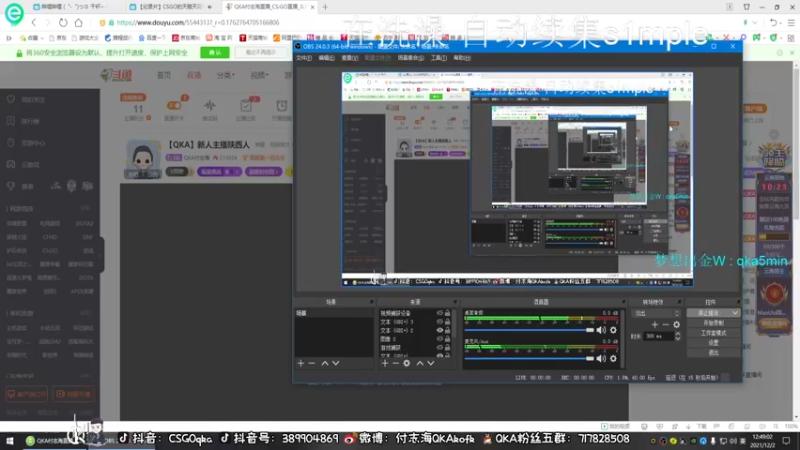Open the 分类 dropdown in Douyu navigation
This screenshot has width=800, height=450.
[x=226, y=75]
